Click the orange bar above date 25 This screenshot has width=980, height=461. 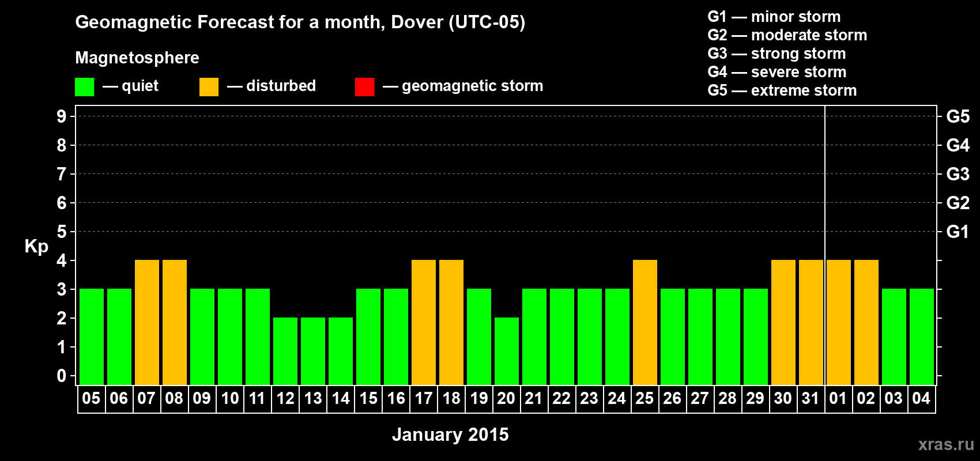645,322
